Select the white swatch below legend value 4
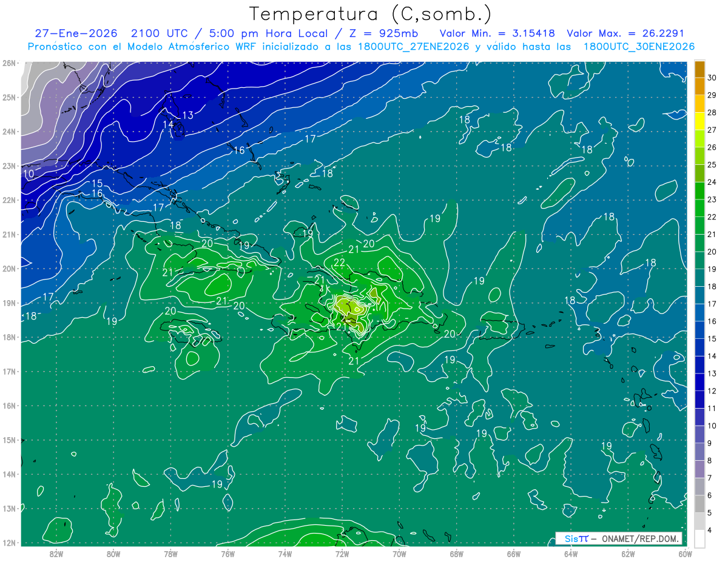Viewport: 728px width, 562px height. (699, 538)
